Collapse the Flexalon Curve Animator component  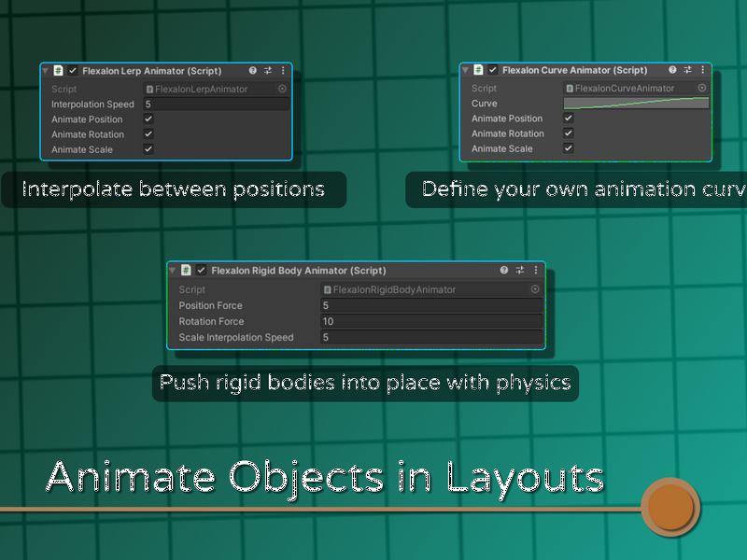tap(465, 70)
